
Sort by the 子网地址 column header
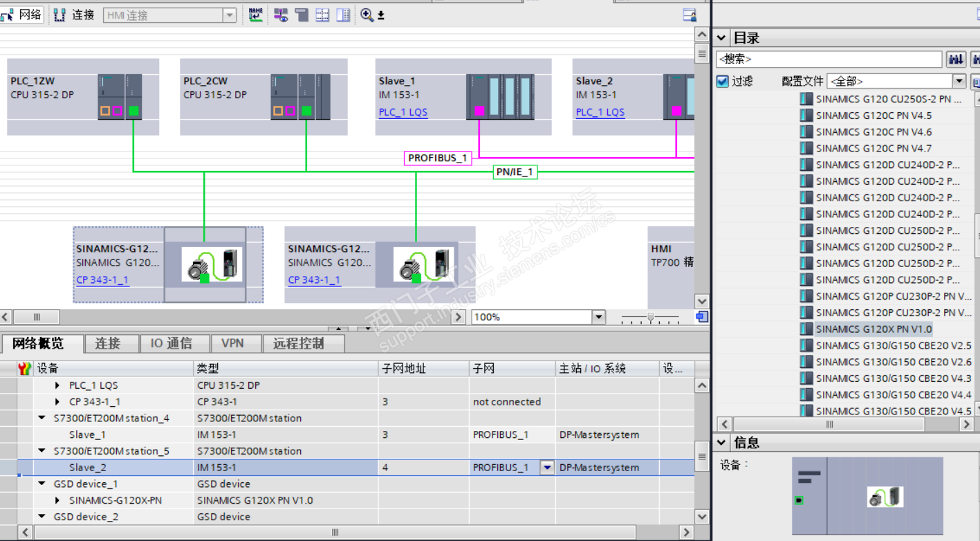click(424, 369)
